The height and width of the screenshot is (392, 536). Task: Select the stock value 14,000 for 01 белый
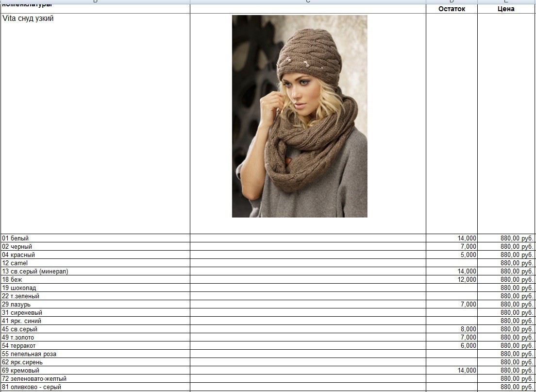coord(452,238)
